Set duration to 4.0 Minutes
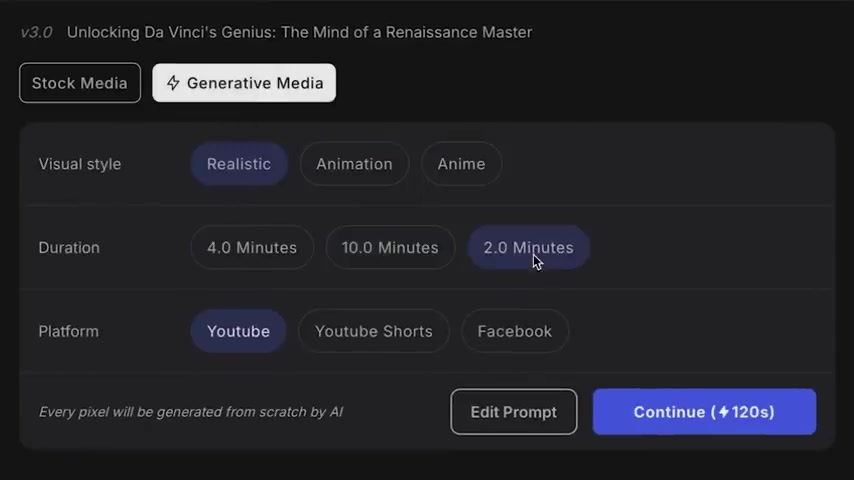 point(252,248)
